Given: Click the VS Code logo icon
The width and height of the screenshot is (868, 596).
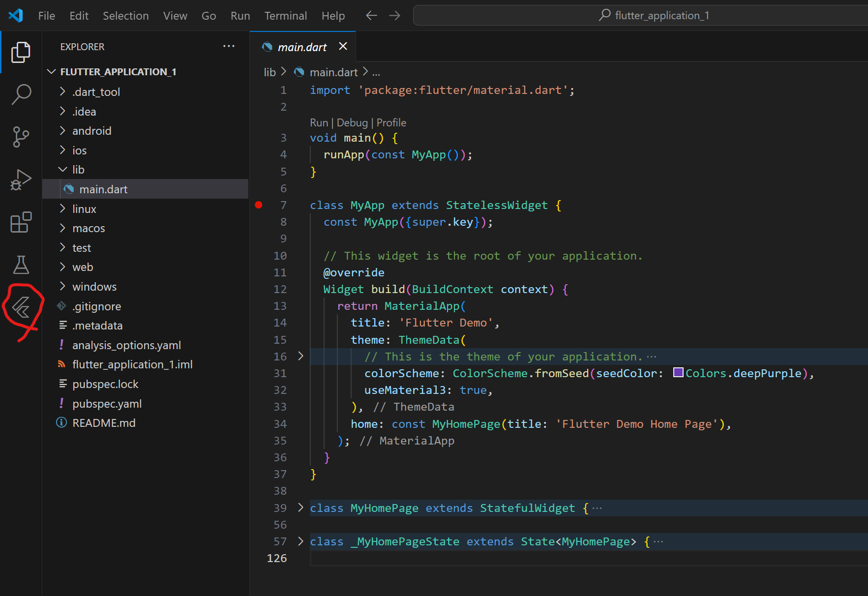Looking at the screenshot, I should pos(16,16).
